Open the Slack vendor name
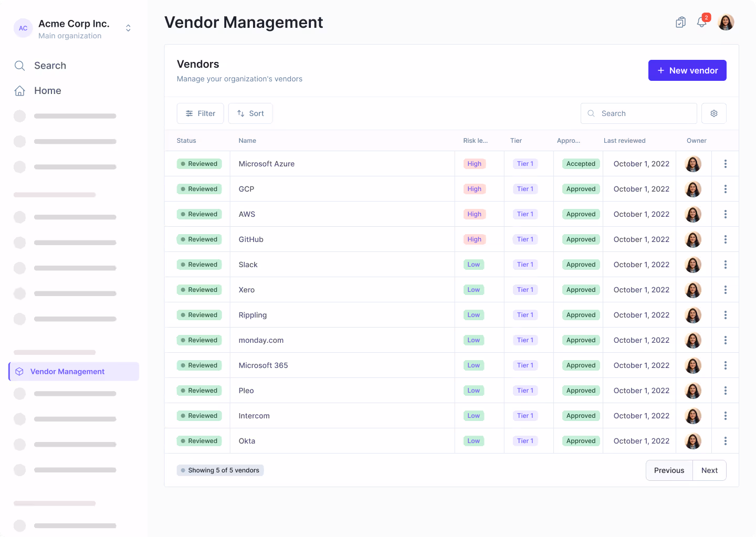This screenshot has height=537, width=756. 248,265
